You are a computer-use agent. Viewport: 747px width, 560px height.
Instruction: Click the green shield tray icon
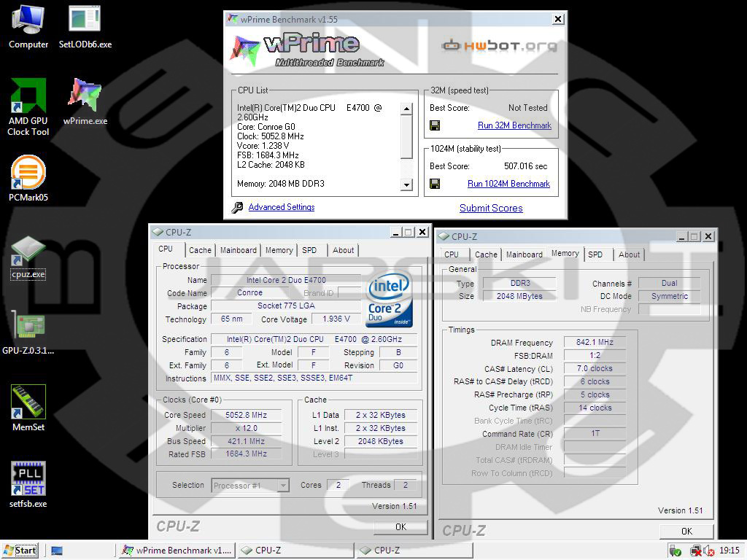point(676,551)
